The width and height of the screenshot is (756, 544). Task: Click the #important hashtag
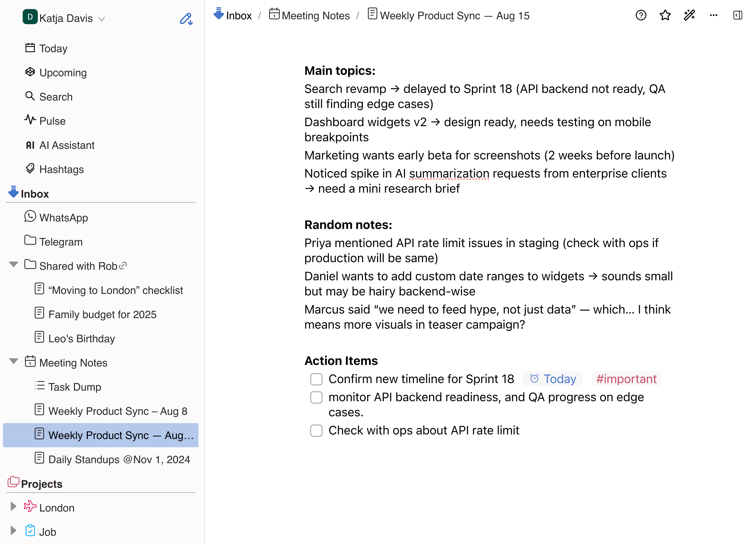[x=626, y=379]
